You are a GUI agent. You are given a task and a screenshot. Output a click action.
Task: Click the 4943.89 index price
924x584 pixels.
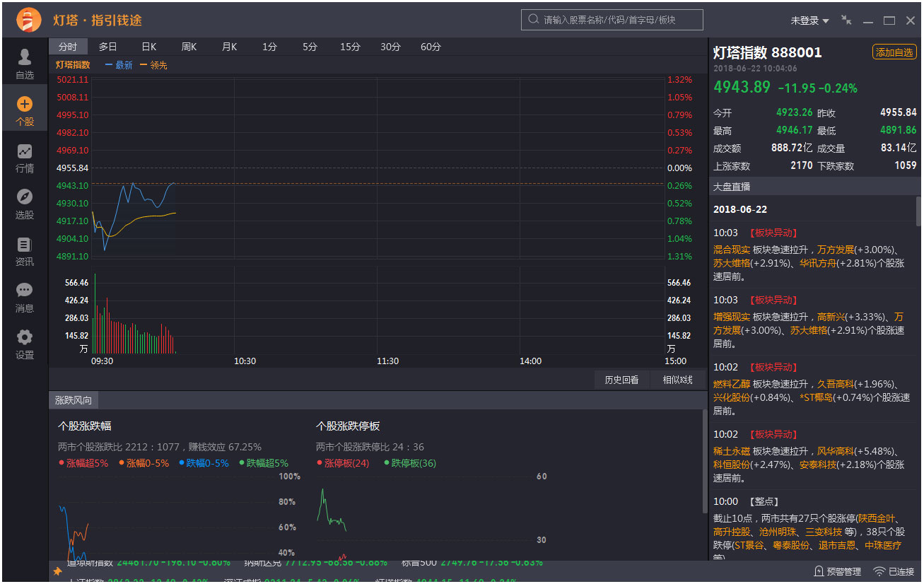742,88
